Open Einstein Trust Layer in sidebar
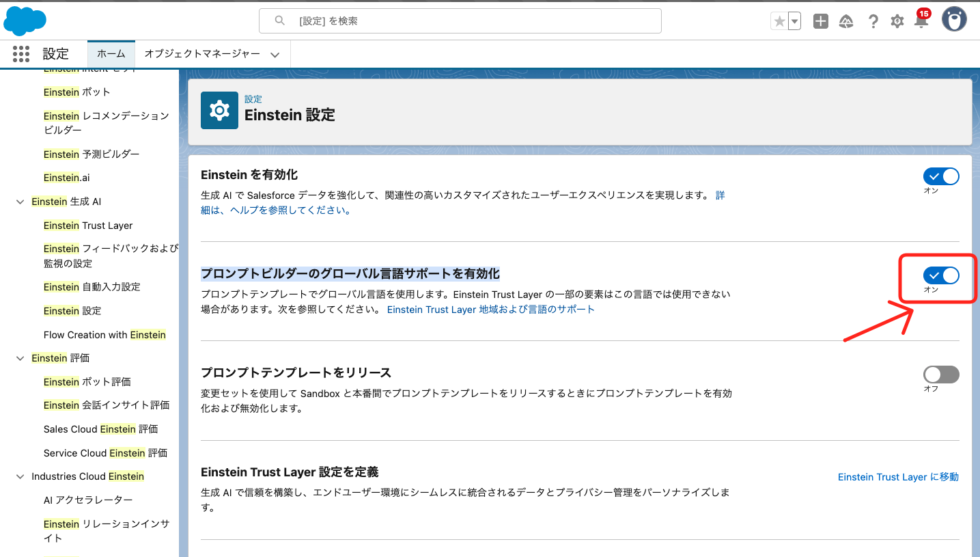 pyautogui.click(x=88, y=226)
